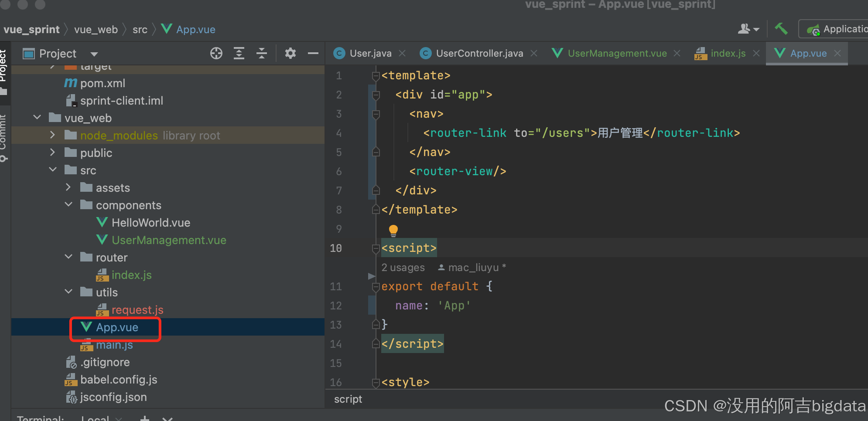This screenshot has height=421, width=868.
Task: Click the Expand All icon in Project panel
Action: (239, 53)
